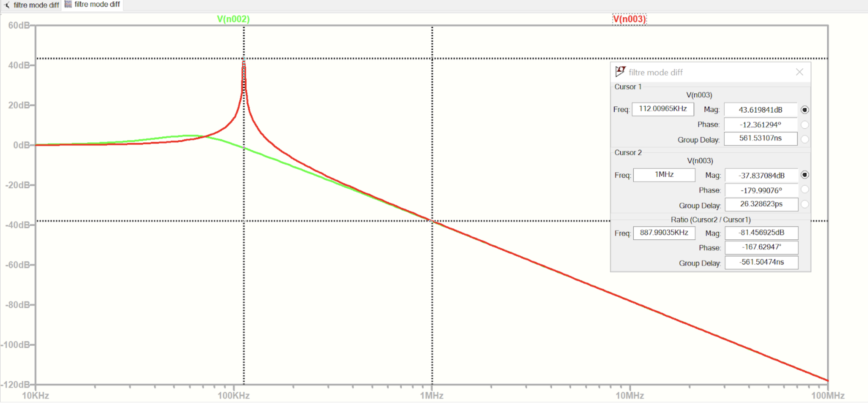Select Cursor 2 Group Delay radio button
The height and width of the screenshot is (403, 868).
804,204
